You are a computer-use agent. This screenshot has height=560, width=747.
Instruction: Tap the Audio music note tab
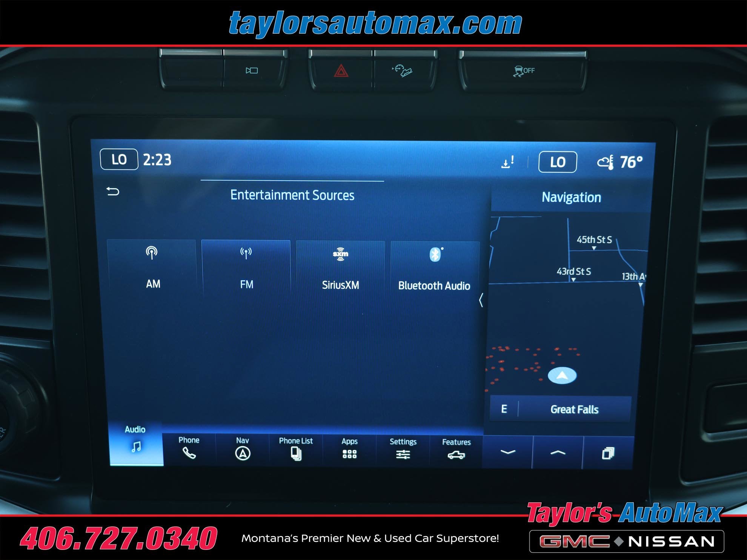(x=136, y=442)
